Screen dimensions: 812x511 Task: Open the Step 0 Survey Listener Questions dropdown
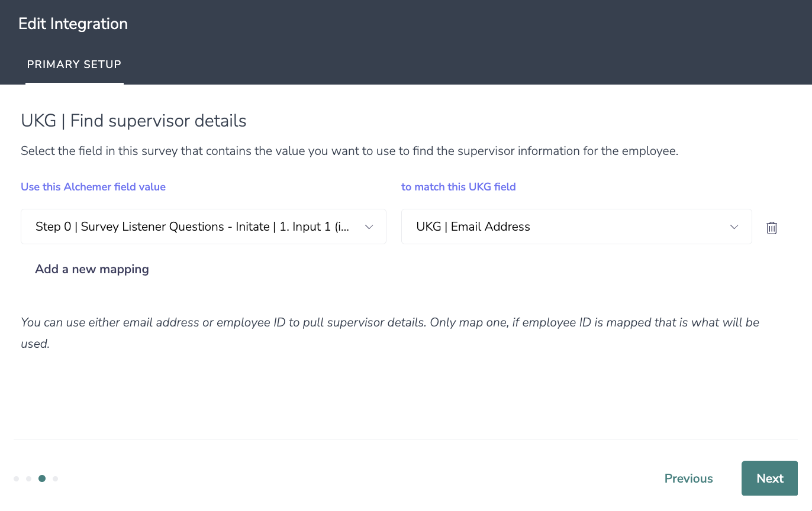coord(204,227)
